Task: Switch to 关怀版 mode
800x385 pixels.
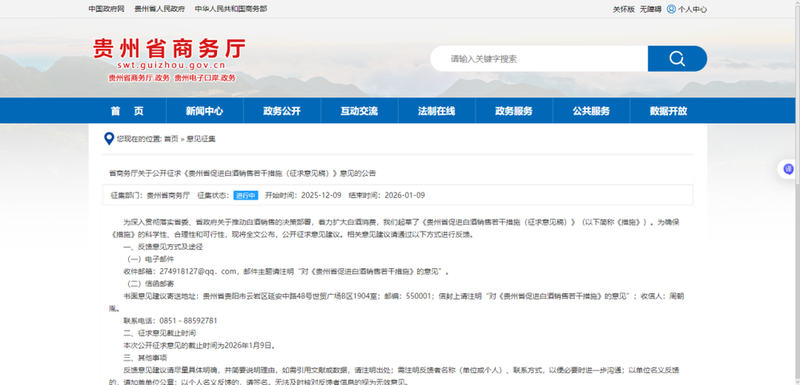Action: click(623, 9)
